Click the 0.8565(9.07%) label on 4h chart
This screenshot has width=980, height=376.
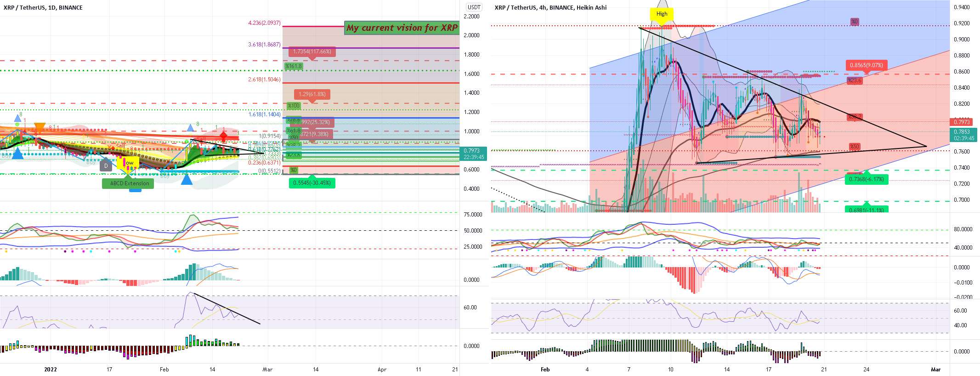(866, 65)
